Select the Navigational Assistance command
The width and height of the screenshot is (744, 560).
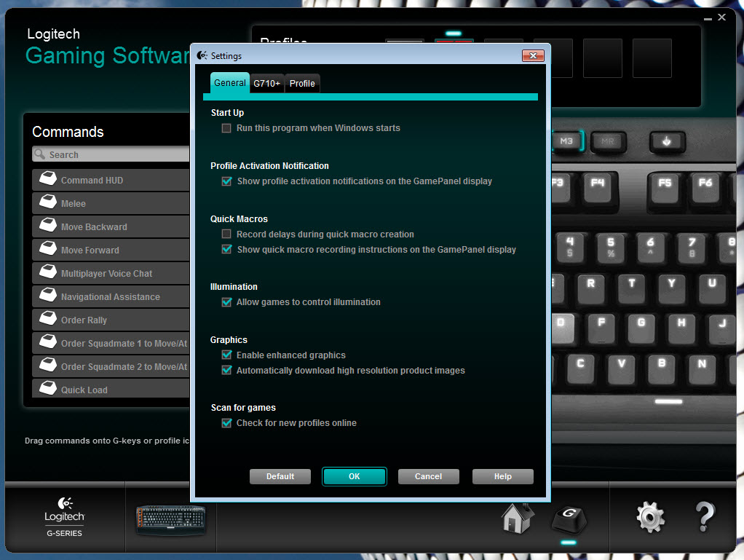pyautogui.click(x=111, y=296)
